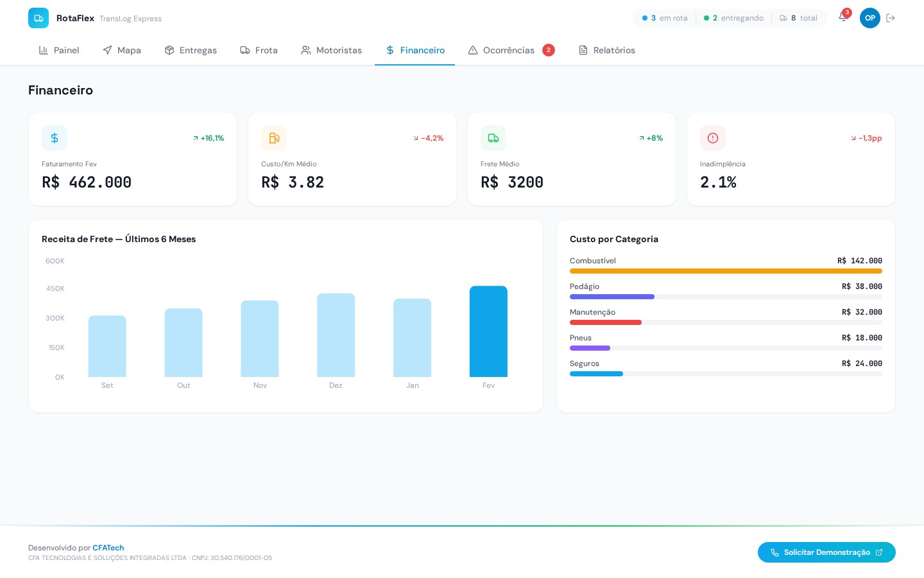The image size is (924, 578).
Task: Click the OP profile avatar
Action: point(870,18)
